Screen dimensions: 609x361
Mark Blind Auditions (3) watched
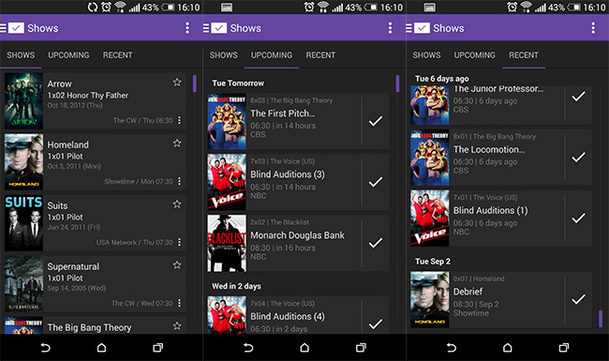point(376,182)
